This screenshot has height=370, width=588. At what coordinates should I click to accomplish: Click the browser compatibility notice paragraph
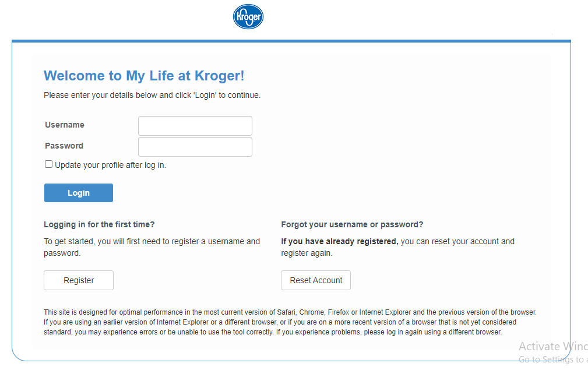290,322
